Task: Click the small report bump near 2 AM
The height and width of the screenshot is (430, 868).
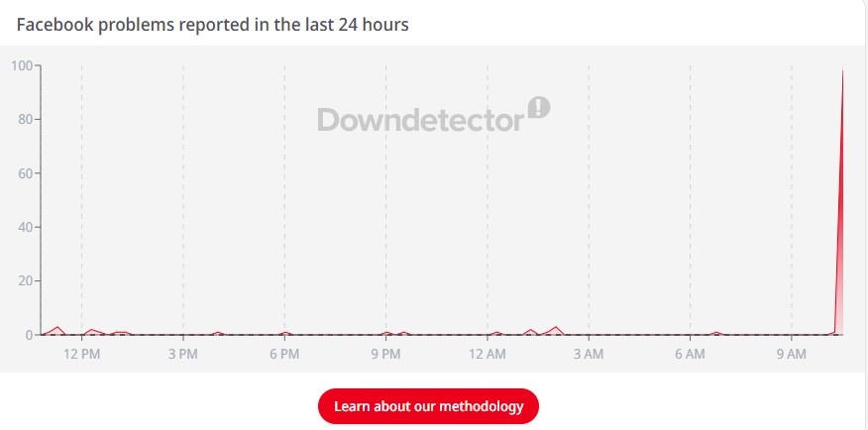Action: click(x=556, y=330)
